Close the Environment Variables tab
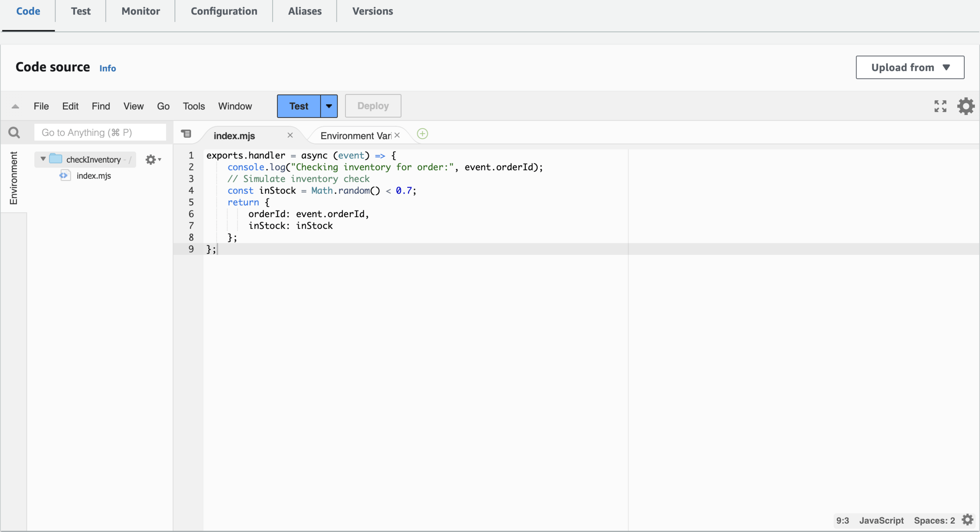Viewport: 980px width, 532px height. 397,135
